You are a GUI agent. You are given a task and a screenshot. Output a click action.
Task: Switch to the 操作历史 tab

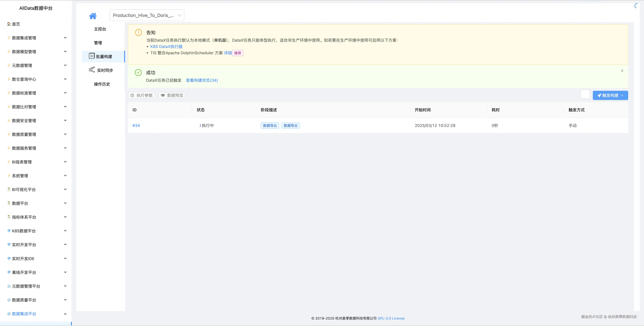pyautogui.click(x=101, y=84)
